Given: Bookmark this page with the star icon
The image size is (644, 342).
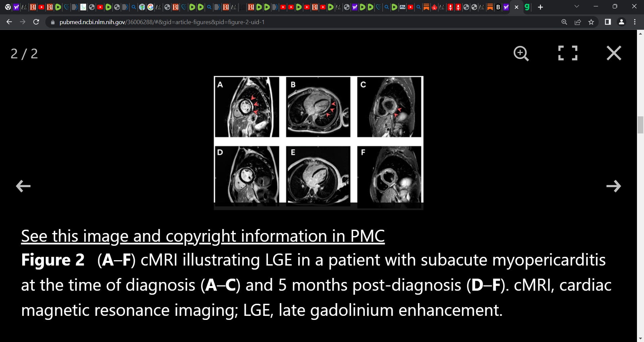Looking at the screenshot, I should [591, 22].
